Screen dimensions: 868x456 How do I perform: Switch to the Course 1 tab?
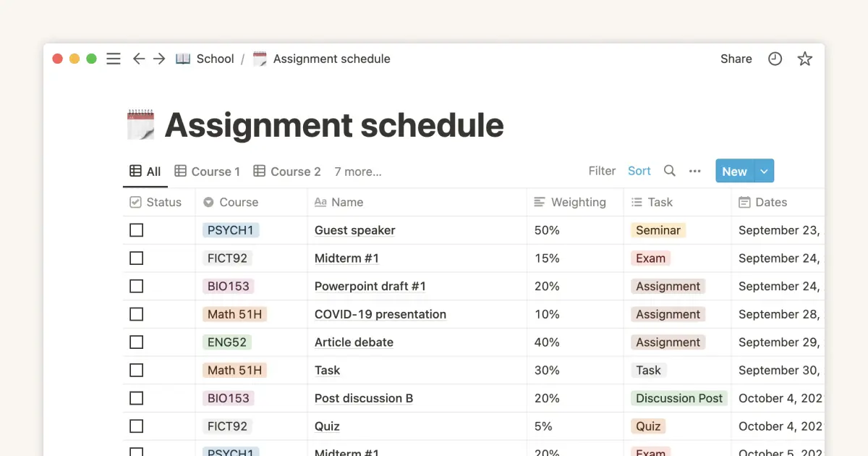208,172
